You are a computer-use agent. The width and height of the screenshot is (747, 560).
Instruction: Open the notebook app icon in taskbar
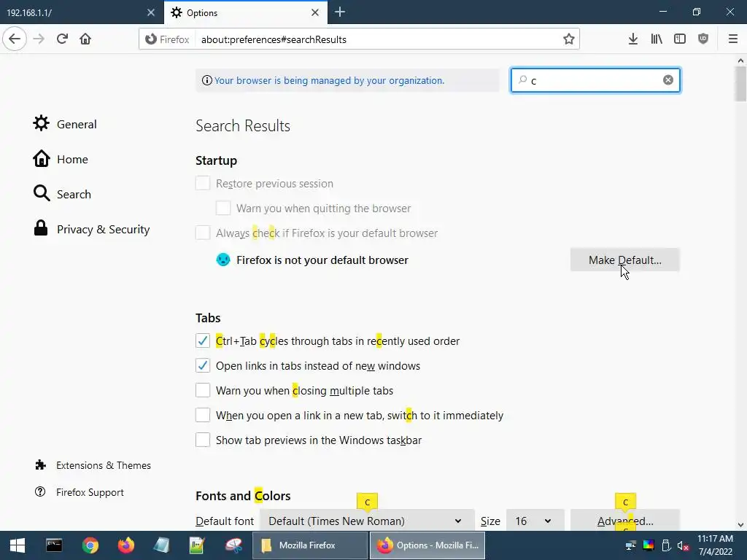pos(162,545)
